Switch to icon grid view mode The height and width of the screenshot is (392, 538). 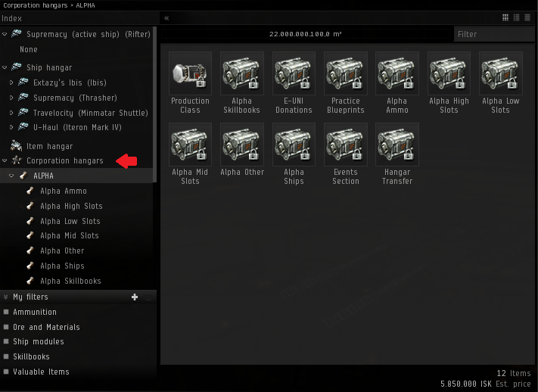tap(505, 17)
